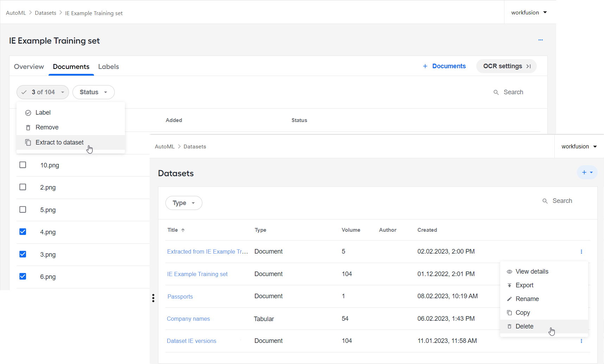Click the 6.png file name
This screenshot has width=604, height=364.
point(48,277)
